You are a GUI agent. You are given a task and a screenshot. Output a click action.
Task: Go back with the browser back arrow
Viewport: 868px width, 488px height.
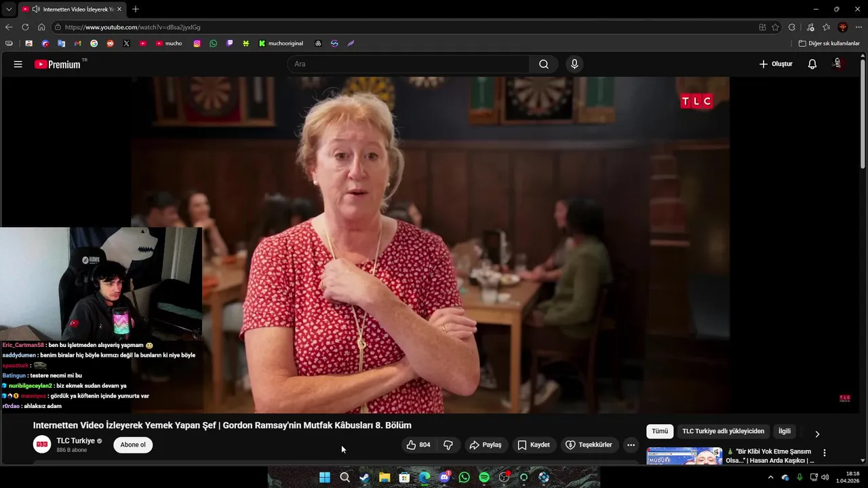[x=9, y=27]
